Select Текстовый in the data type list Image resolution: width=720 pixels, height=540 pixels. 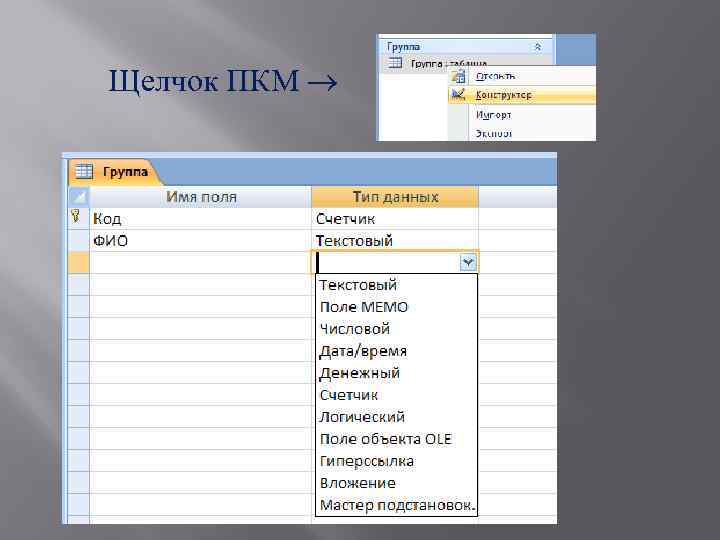pyautogui.click(x=396, y=285)
